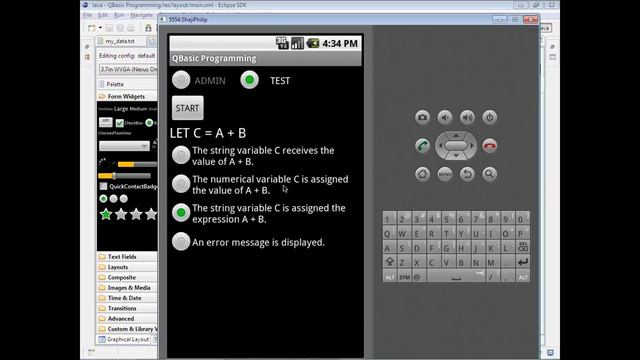Switch to the my_data.txt editor tab
This screenshot has width=640, height=360.
(120, 41)
